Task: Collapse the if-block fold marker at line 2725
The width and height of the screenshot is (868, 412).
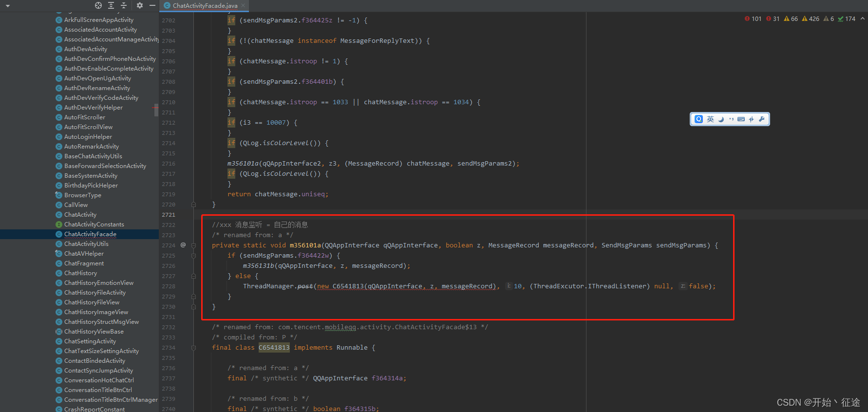Action: [193, 256]
